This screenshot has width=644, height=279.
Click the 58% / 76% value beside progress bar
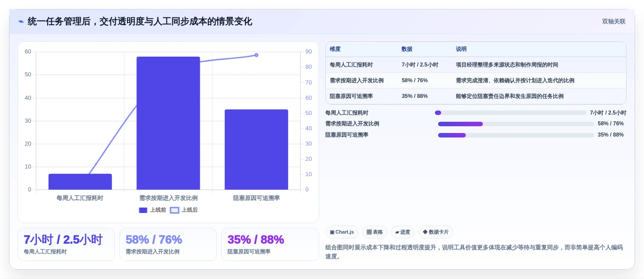tap(611, 124)
